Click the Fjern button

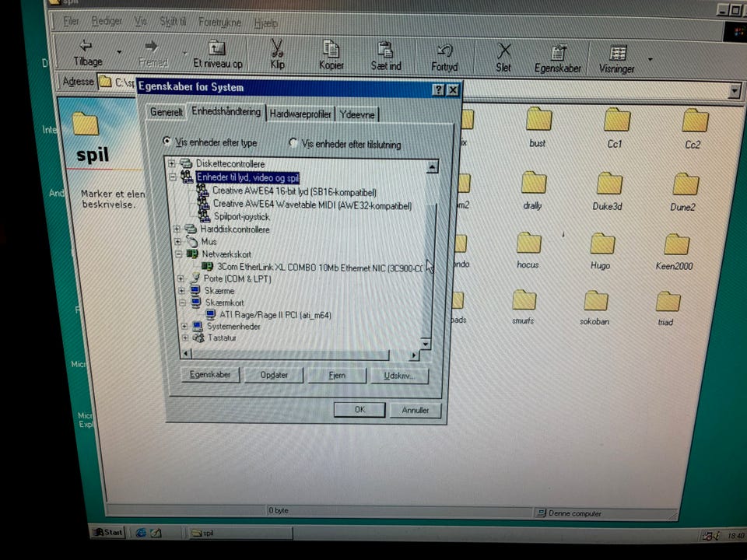click(x=337, y=376)
